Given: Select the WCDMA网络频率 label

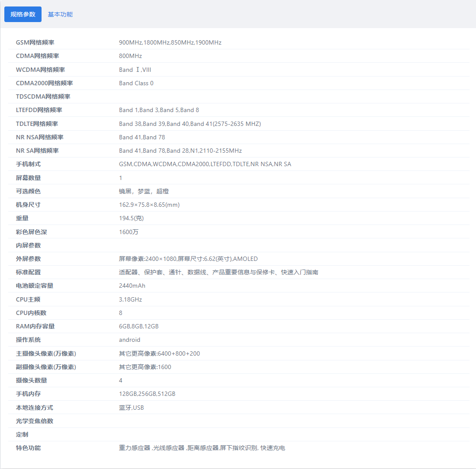Looking at the screenshot, I should coord(40,70).
